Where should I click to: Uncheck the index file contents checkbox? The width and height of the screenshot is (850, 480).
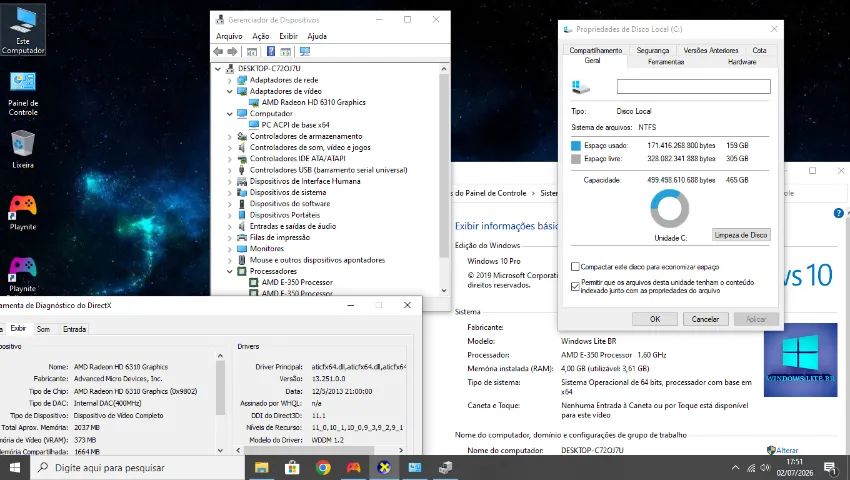[575, 286]
